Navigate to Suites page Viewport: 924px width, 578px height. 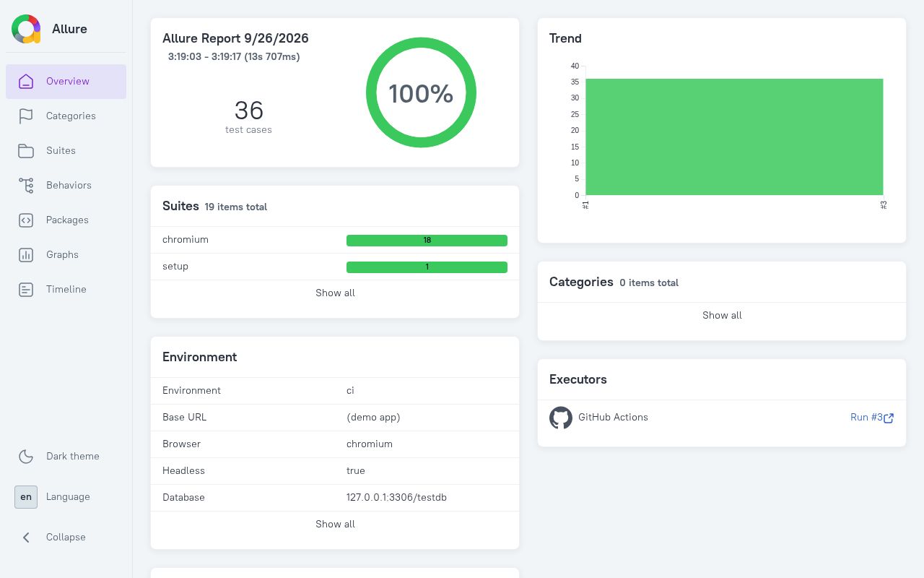(x=66, y=151)
